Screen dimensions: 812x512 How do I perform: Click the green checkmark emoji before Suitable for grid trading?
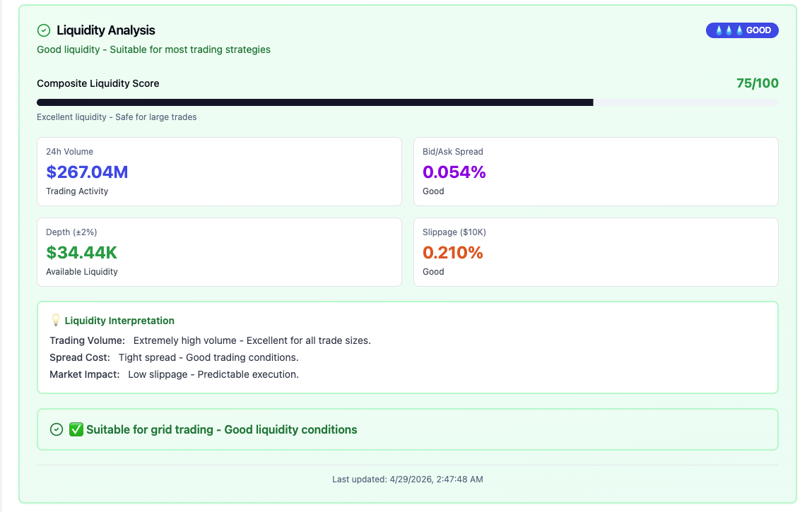pos(76,429)
